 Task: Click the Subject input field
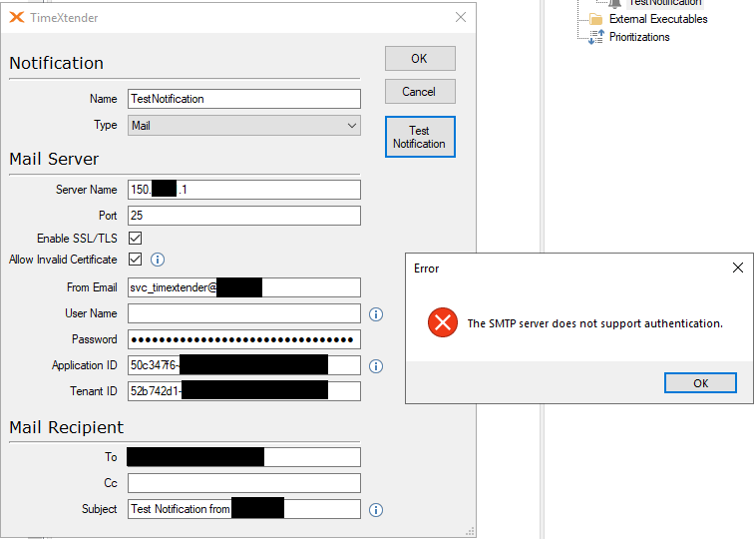pos(244,509)
